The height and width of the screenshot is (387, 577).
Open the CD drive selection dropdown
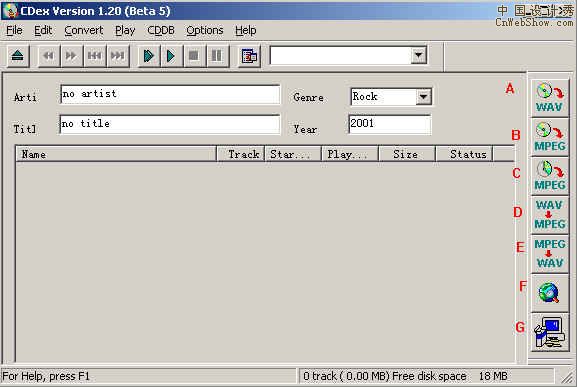click(418, 56)
